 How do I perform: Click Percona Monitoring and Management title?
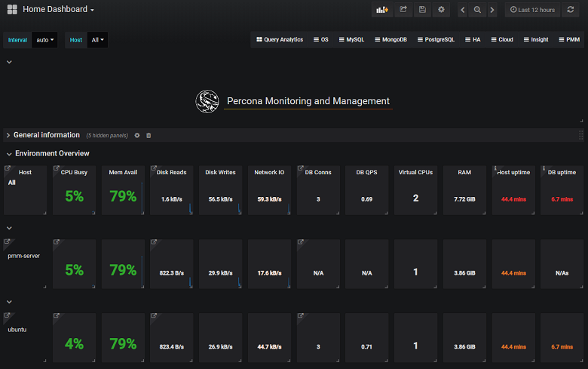(x=308, y=101)
